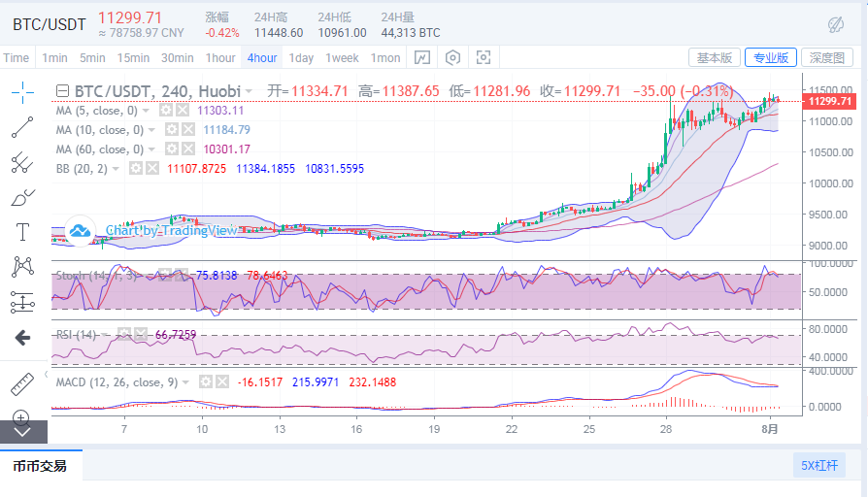Screen dimensions: 868x497
Task: Open the theme palette icon at top right
Action: tap(835, 23)
